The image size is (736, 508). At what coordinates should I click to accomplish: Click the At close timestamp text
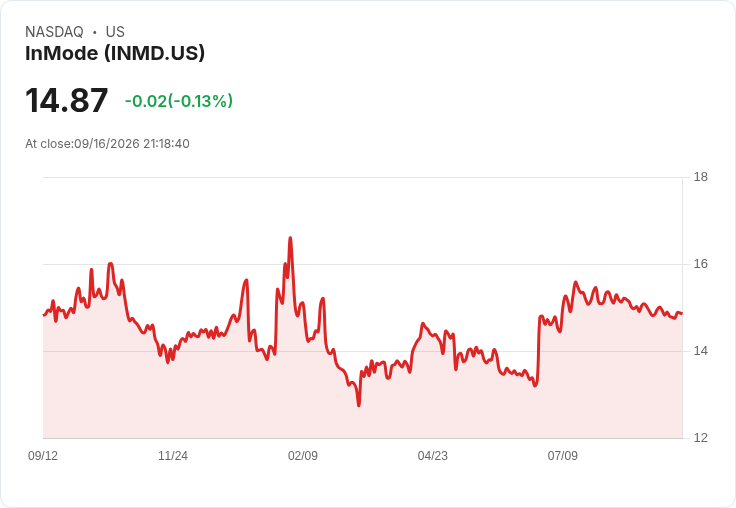(107, 144)
